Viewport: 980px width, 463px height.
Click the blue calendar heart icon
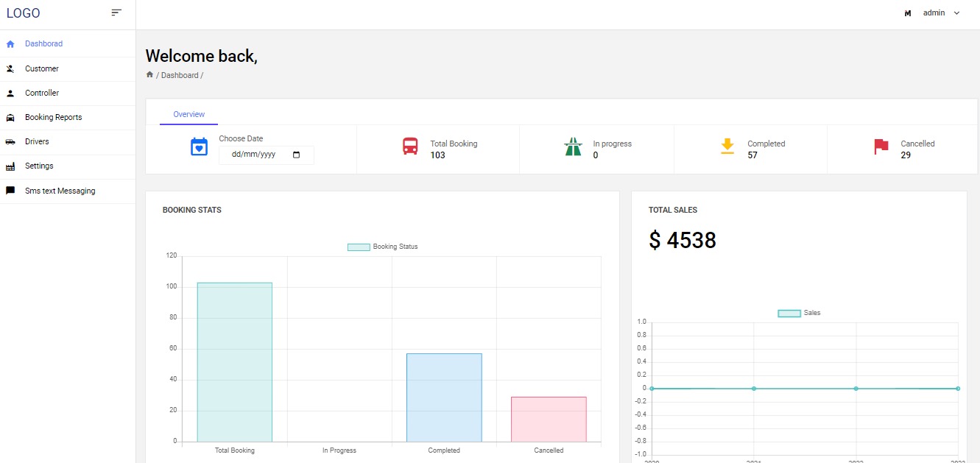tap(199, 146)
